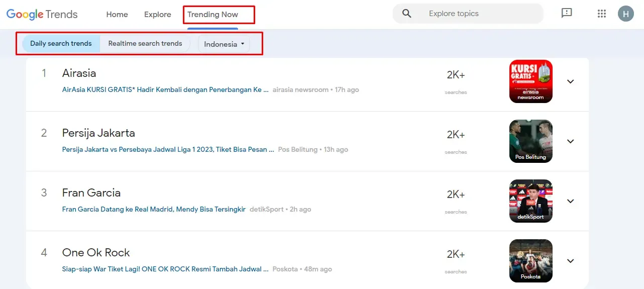This screenshot has width=644, height=289.
Task: Open the account avatar H
Action: coord(625,14)
